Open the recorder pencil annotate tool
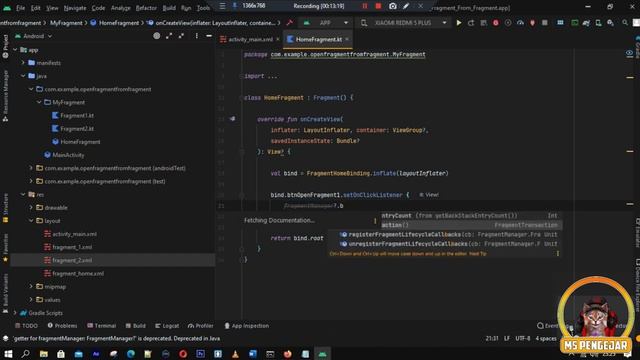Screen dimensions: 640x360 click(406, 6)
